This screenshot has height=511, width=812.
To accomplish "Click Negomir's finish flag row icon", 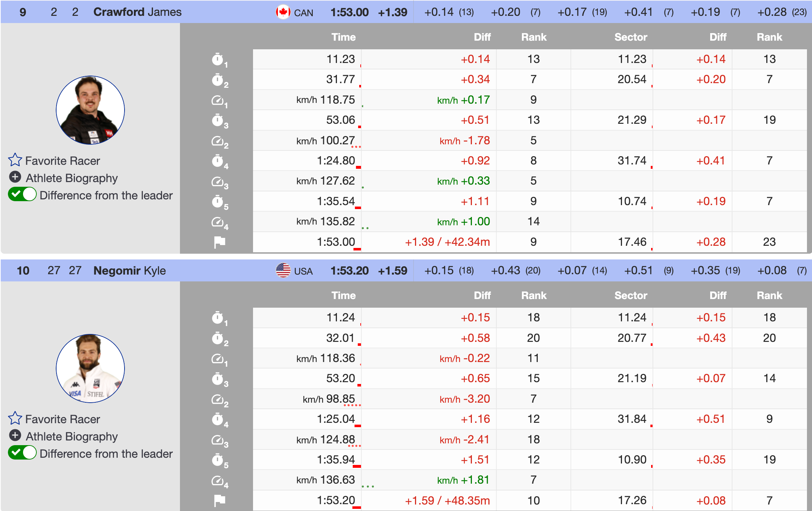I will pyautogui.click(x=219, y=501).
